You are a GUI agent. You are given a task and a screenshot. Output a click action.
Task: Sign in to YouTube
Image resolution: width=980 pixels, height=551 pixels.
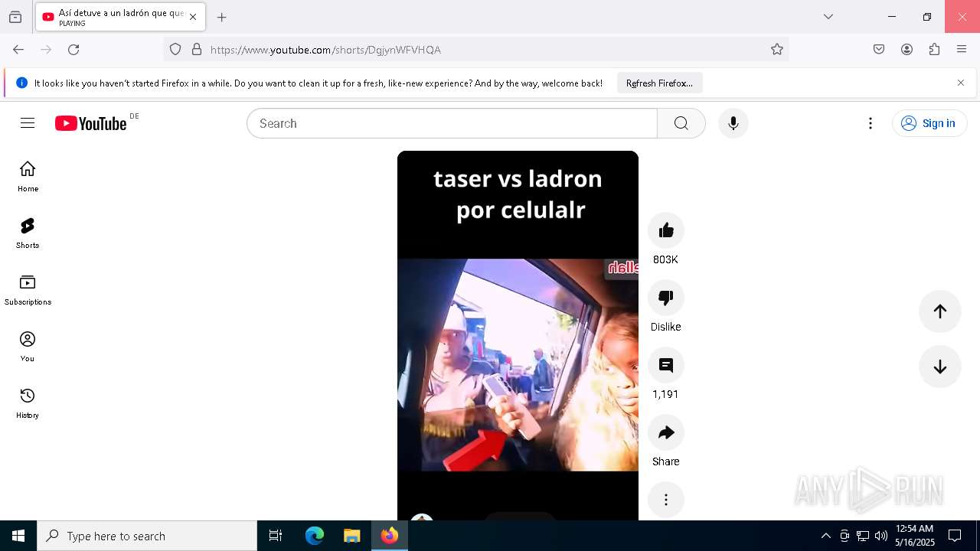[x=929, y=123]
